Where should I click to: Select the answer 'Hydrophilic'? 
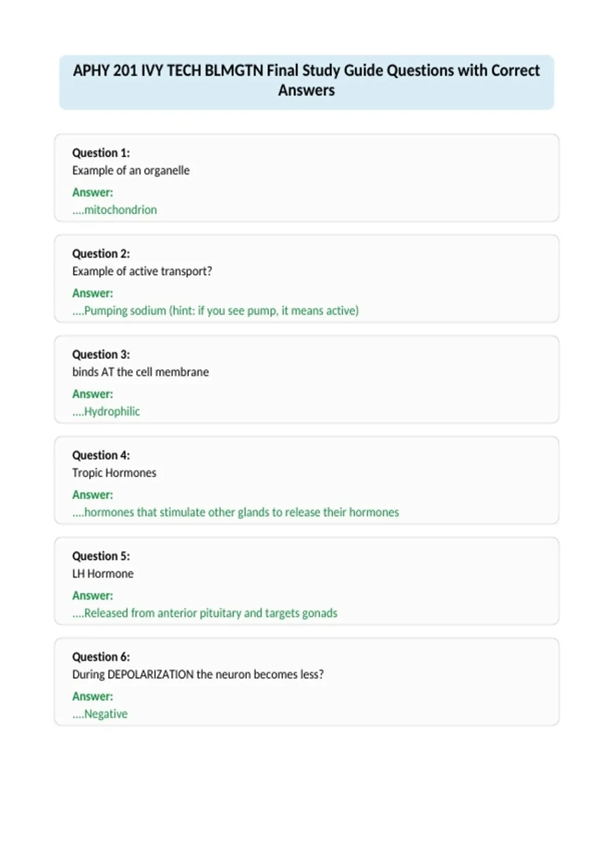[106, 412]
